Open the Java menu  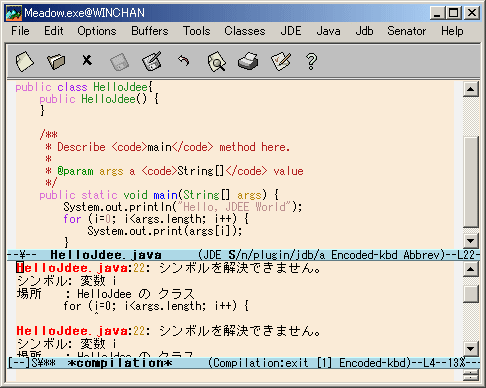[329, 31]
